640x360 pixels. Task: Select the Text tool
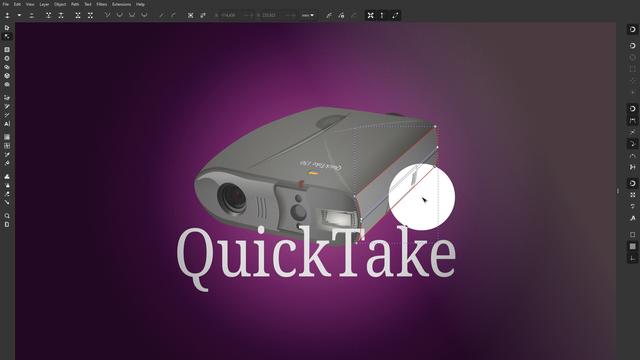[x=7, y=124]
